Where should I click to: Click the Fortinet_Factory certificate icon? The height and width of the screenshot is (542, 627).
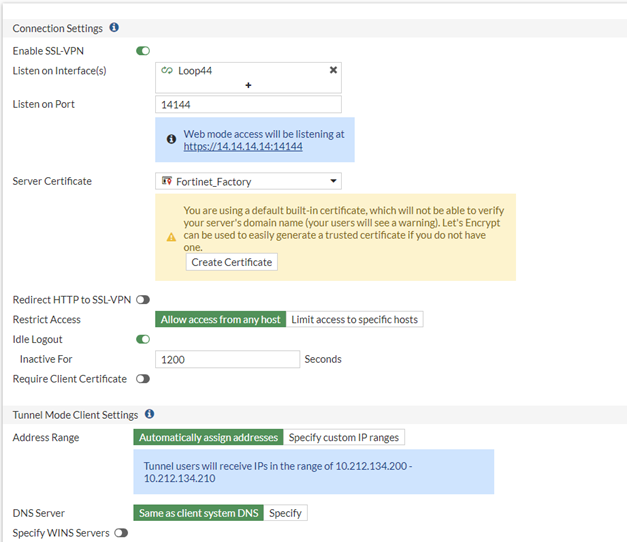pyautogui.click(x=166, y=181)
